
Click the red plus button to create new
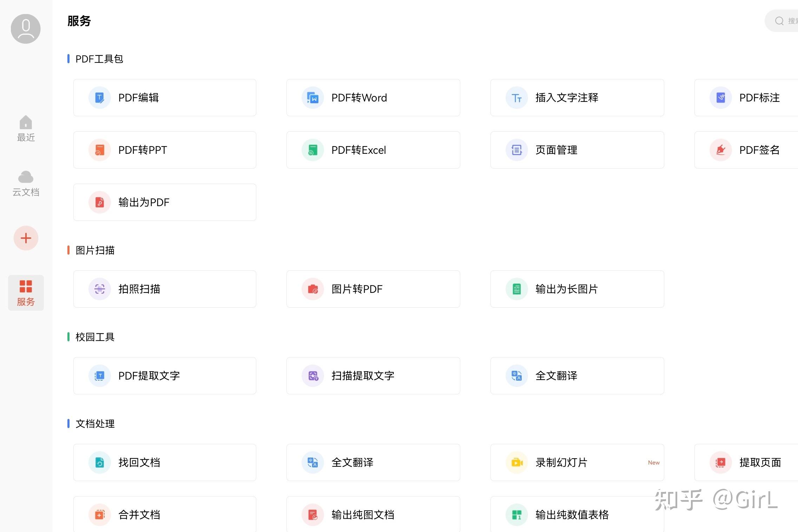[25, 238]
